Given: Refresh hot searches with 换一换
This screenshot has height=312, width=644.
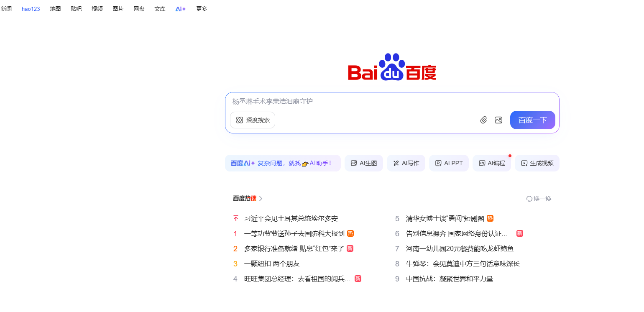Looking at the screenshot, I should 539,199.
